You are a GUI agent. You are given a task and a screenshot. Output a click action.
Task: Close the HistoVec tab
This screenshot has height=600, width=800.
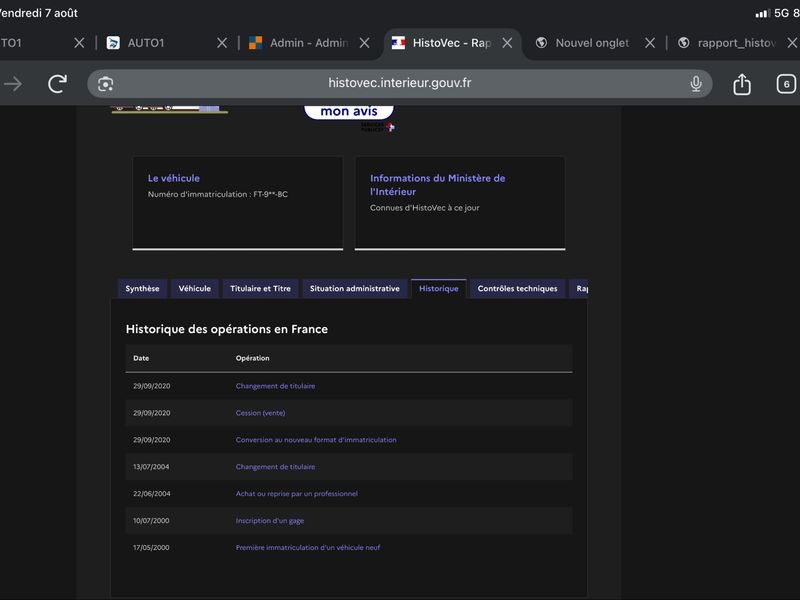coord(507,43)
